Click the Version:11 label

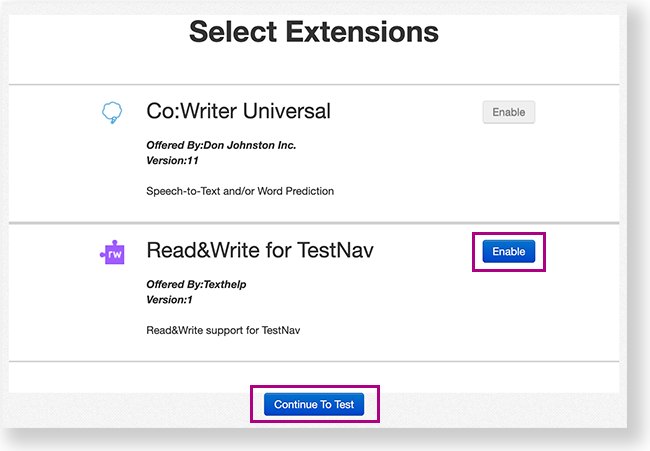click(172, 159)
